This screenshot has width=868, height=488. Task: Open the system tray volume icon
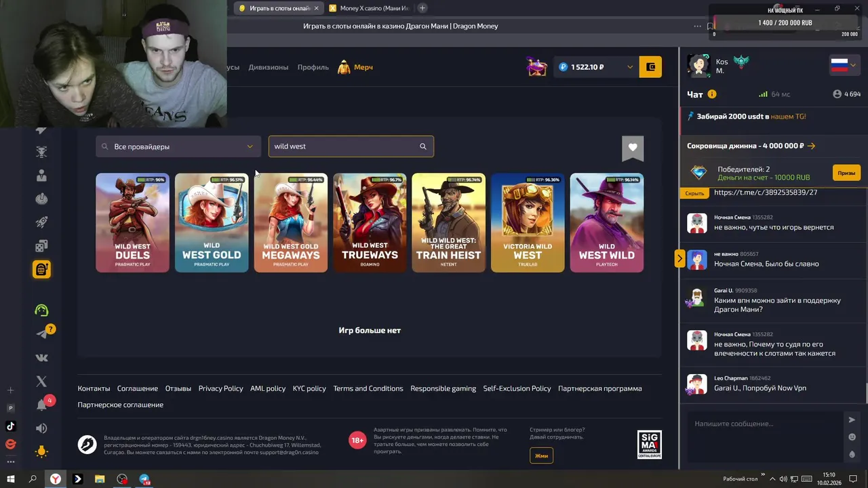pos(783,479)
